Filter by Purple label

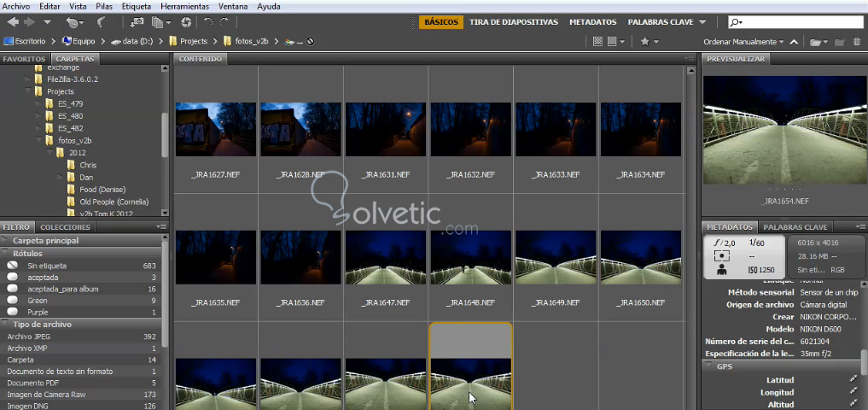coord(81,313)
